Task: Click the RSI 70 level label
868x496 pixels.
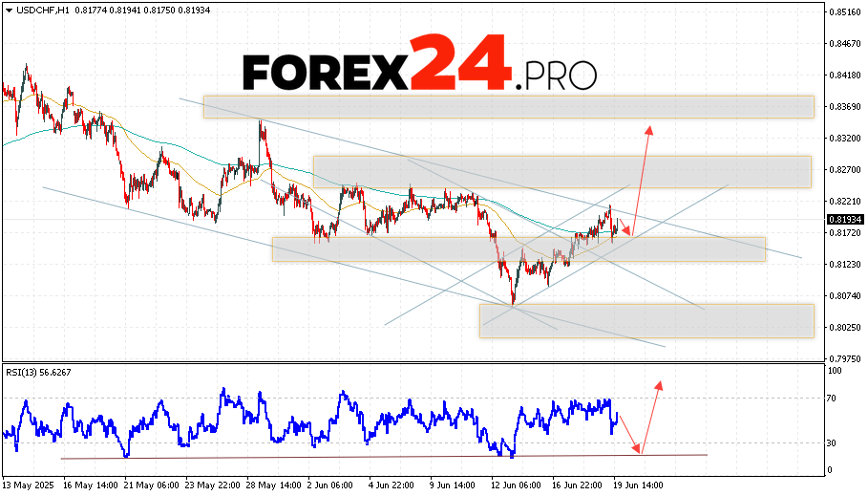Action: click(833, 397)
